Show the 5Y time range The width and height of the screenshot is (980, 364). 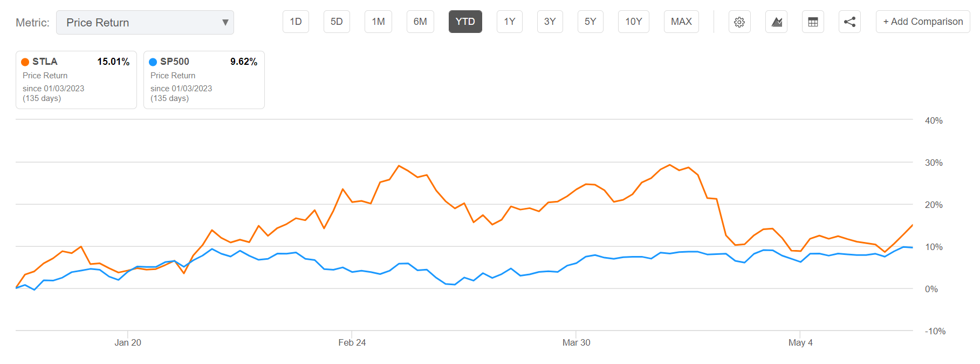pyautogui.click(x=590, y=22)
